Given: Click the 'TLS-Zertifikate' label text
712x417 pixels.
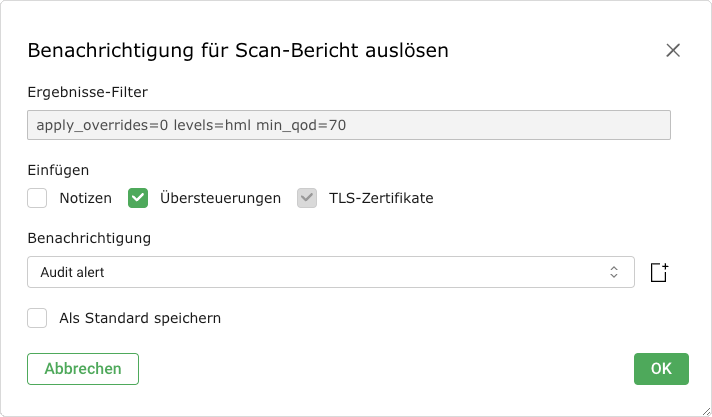Looking at the screenshot, I should (381, 198).
